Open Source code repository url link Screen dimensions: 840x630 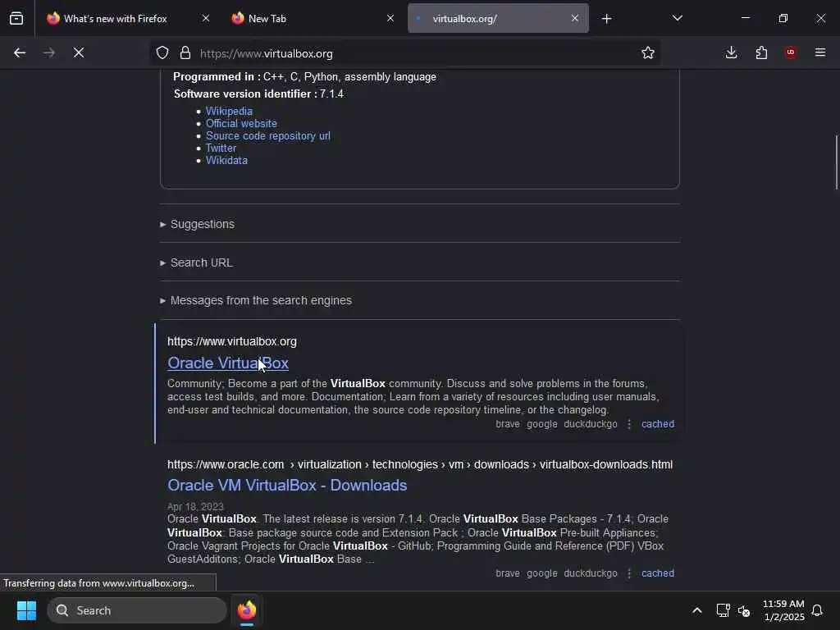pyautogui.click(x=268, y=135)
